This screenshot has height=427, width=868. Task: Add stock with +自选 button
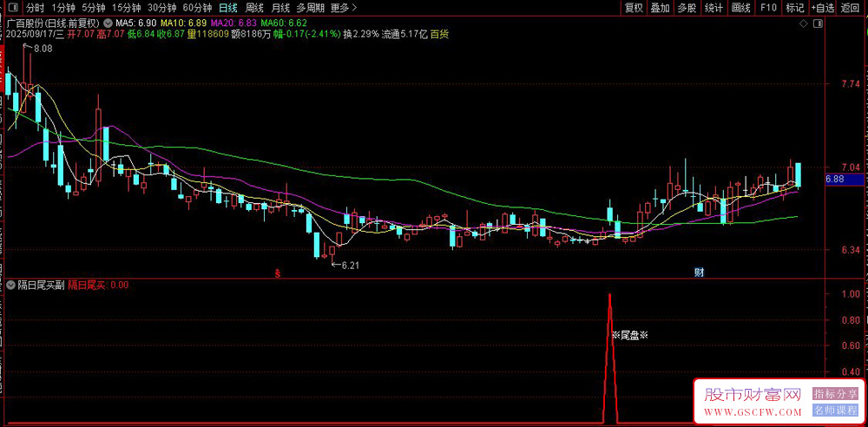pyautogui.click(x=823, y=8)
